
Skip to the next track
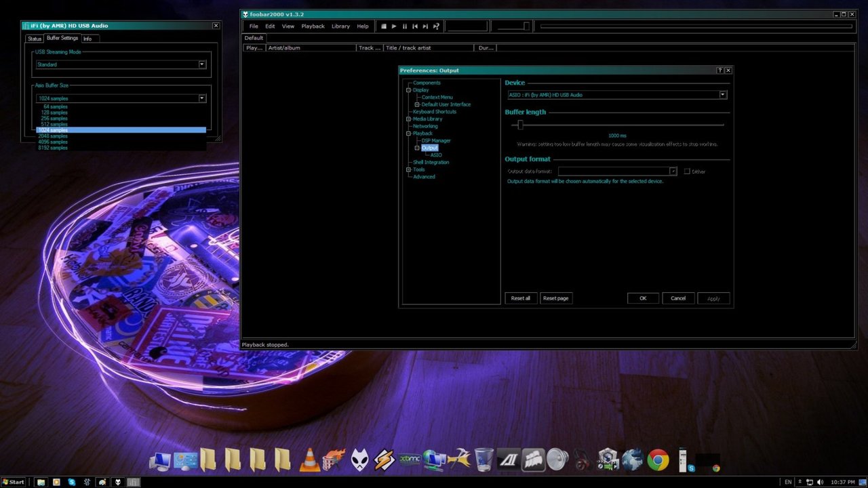[x=425, y=26]
